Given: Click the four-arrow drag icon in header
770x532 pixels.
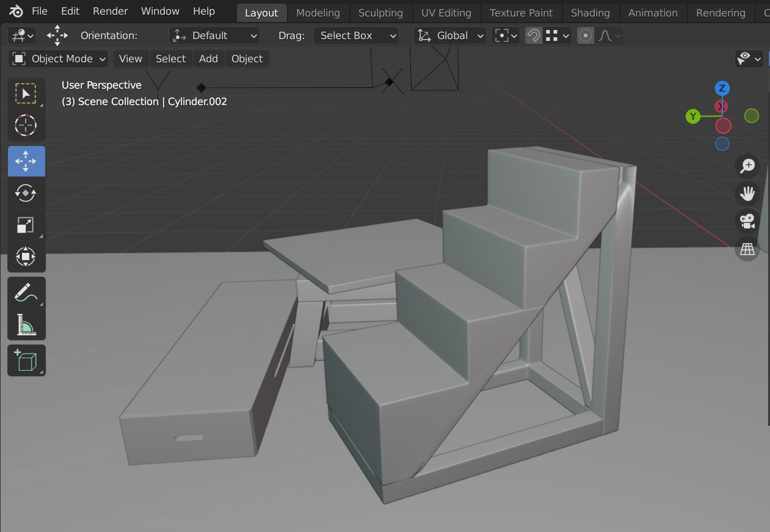Looking at the screenshot, I should [x=57, y=35].
